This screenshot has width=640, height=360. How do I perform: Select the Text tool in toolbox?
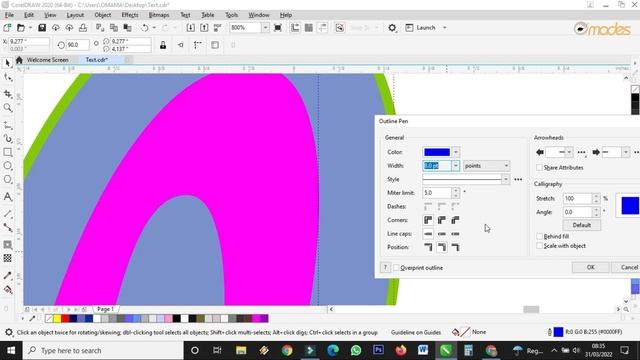tap(7, 197)
